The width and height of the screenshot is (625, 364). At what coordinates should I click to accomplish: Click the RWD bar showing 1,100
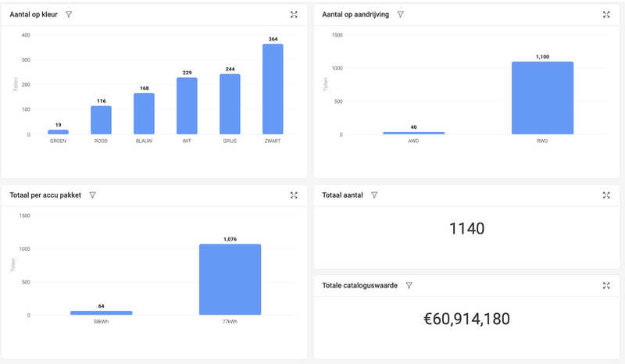coord(542,98)
